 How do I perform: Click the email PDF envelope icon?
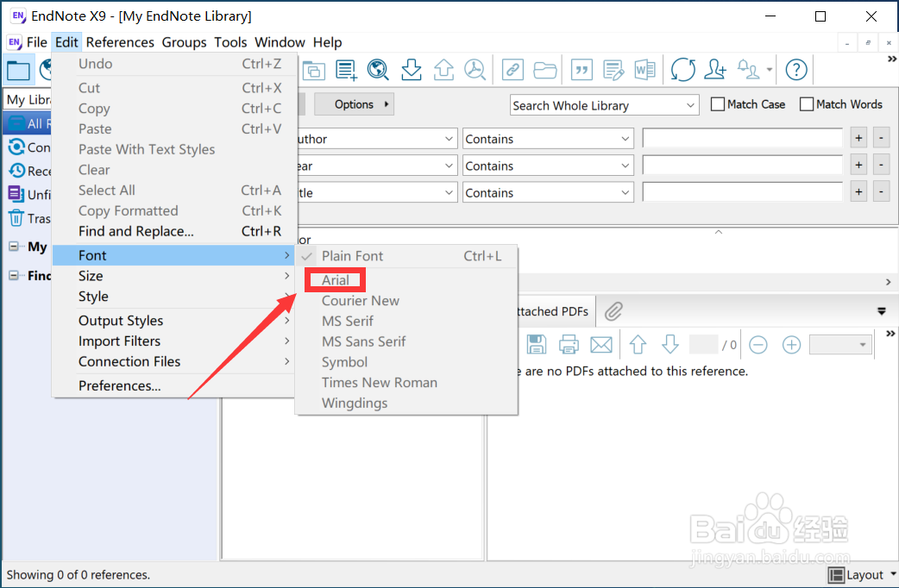coord(600,344)
